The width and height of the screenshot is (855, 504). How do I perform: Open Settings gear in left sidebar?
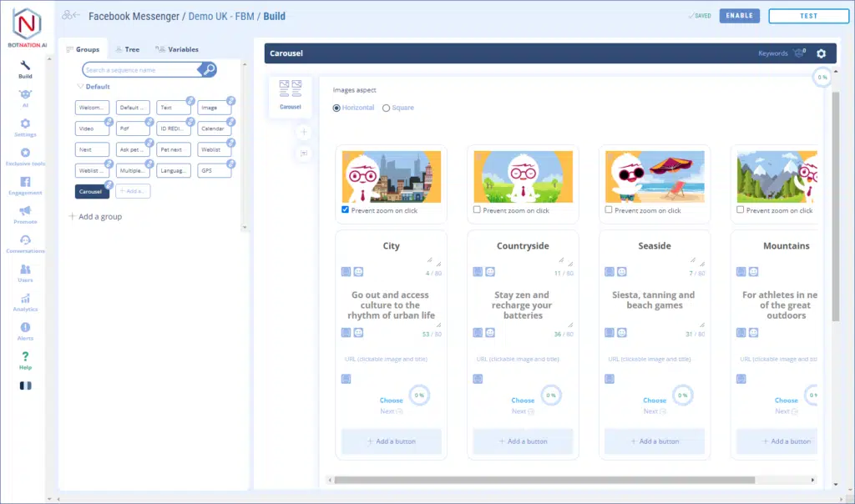point(25,126)
